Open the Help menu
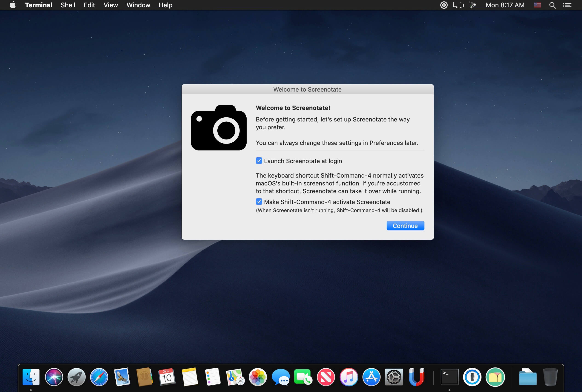The height and width of the screenshot is (392, 582). click(165, 5)
